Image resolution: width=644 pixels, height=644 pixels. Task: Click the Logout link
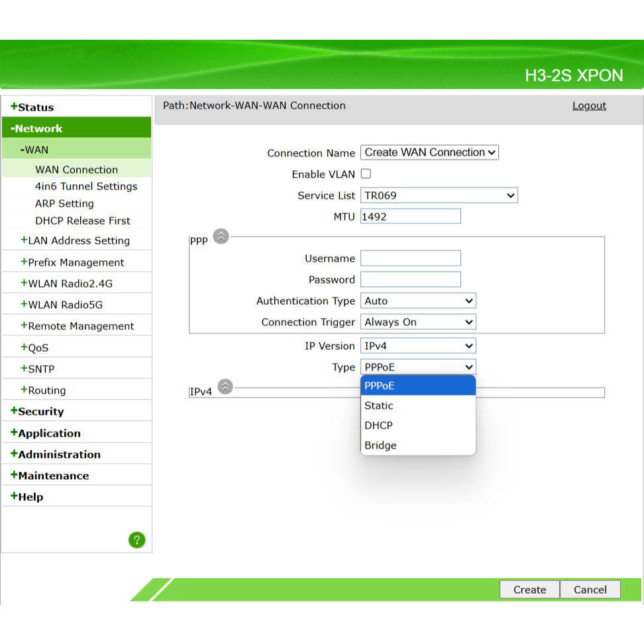(x=589, y=106)
